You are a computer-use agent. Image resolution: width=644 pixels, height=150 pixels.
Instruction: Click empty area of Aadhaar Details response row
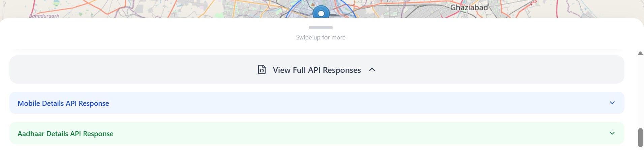[x=337, y=133]
